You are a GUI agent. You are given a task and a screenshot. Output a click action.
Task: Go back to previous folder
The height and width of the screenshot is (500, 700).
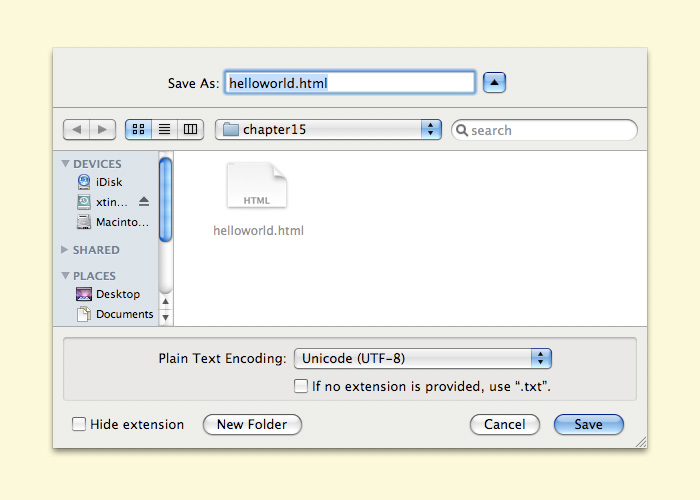[77, 130]
